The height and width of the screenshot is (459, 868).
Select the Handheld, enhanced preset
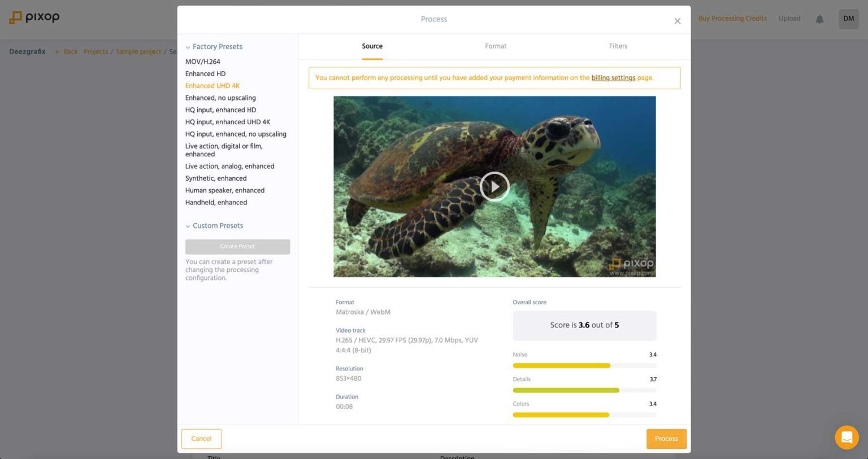click(x=216, y=202)
